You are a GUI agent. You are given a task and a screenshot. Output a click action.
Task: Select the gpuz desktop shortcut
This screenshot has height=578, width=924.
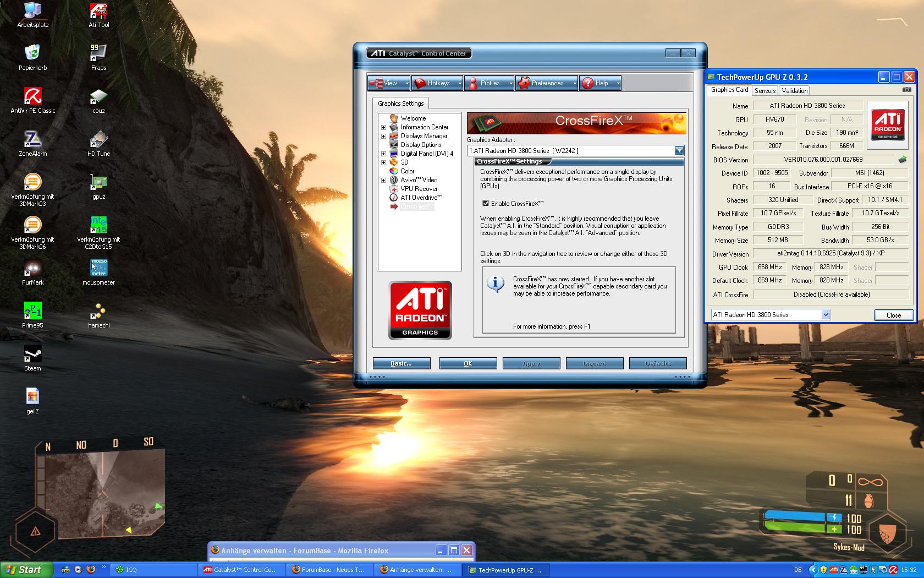tap(99, 187)
